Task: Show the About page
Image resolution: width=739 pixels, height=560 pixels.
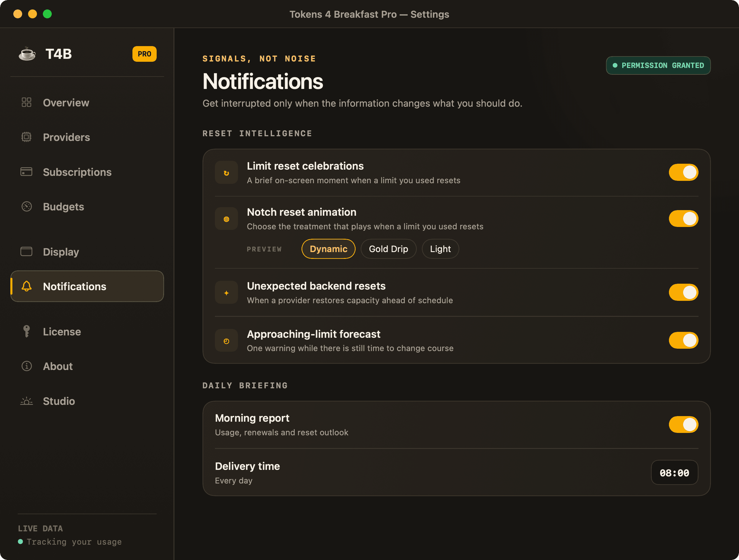Action: click(x=87, y=366)
